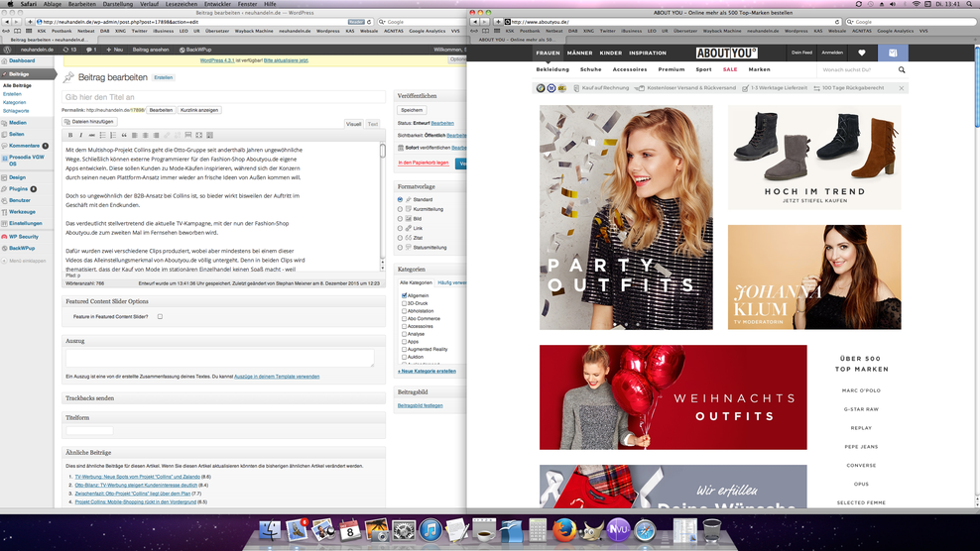Open the wishlist heart on About You

coord(862,54)
